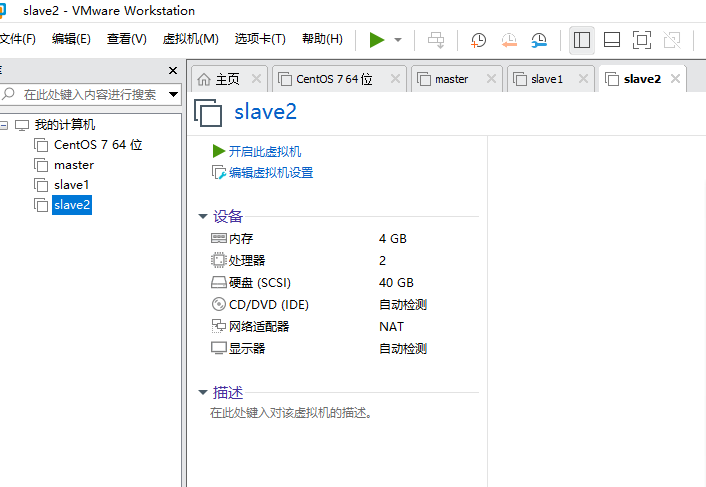706x487 pixels.
Task: Click 开启此虚拟机 link
Action: 265,152
